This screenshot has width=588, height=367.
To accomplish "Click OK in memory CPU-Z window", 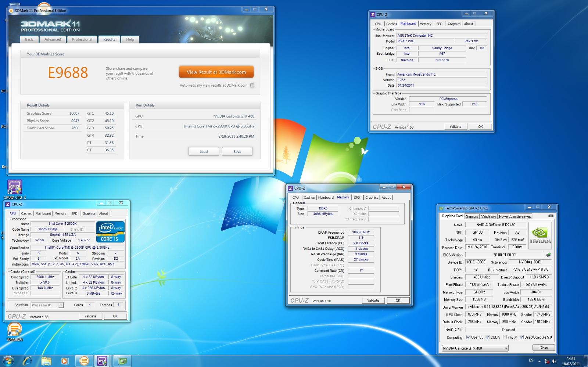I will tap(398, 300).
